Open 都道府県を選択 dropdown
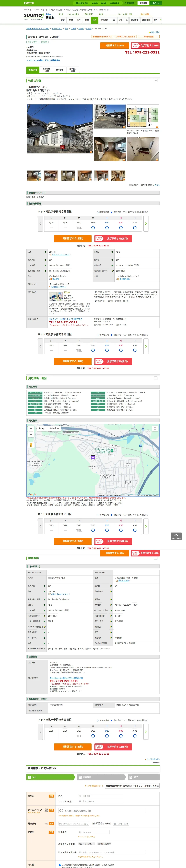The width and height of the screenshot is (186, 868). point(86,844)
